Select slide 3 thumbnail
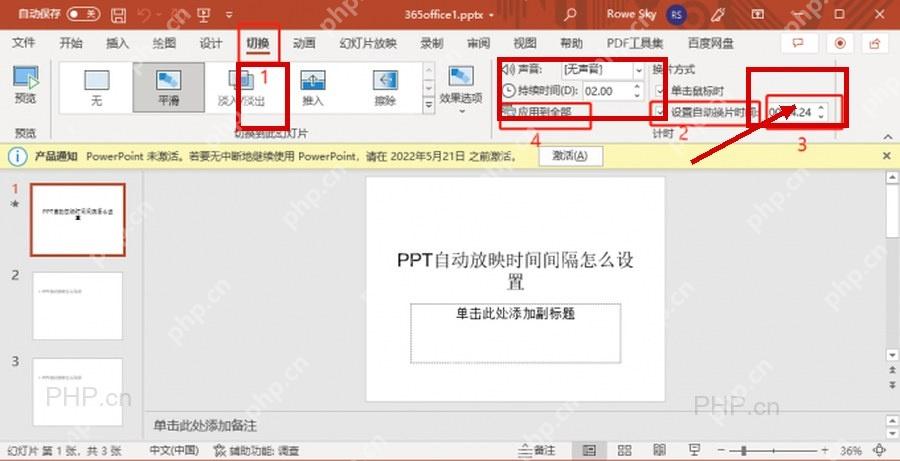The width and height of the screenshot is (900, 461). [77, 392]
